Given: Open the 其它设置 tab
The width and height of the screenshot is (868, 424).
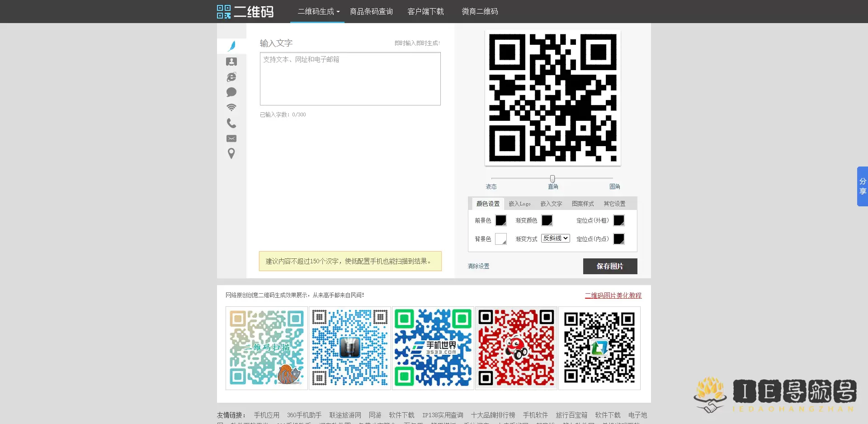Looking at the screenshot, I should point(614,204).
